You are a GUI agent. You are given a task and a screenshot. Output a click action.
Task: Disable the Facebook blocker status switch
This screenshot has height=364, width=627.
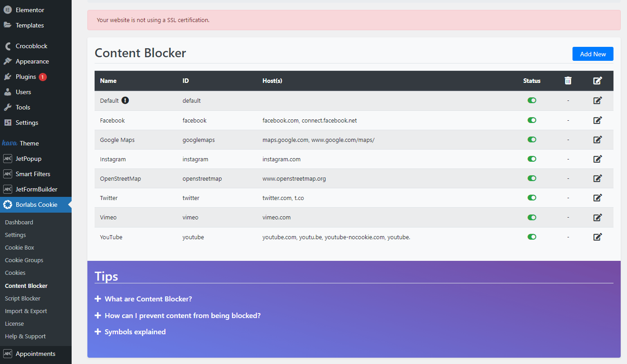tap(532, 120)
